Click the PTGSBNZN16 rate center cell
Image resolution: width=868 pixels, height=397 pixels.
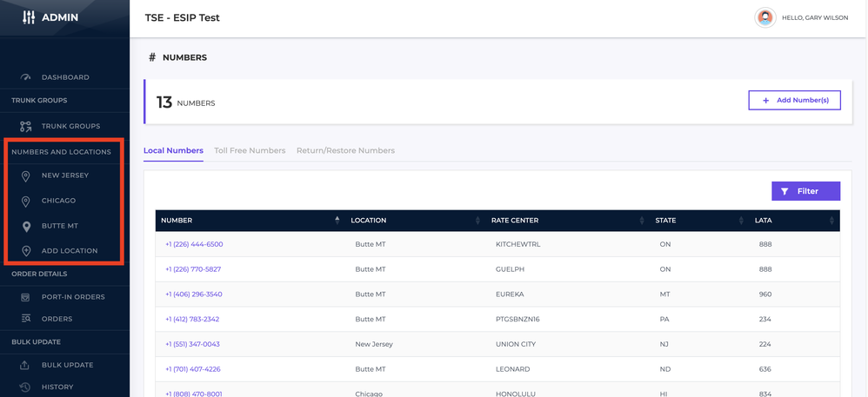pos(518,319)
